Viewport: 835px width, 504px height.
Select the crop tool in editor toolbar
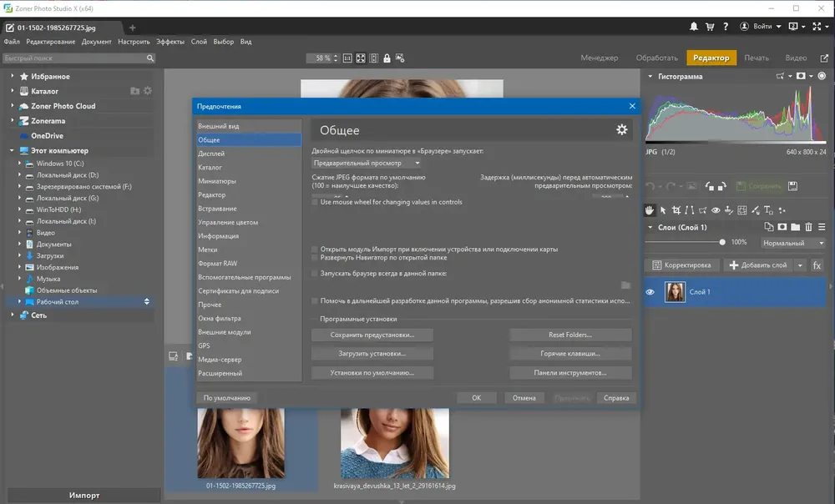coord(676,210)
